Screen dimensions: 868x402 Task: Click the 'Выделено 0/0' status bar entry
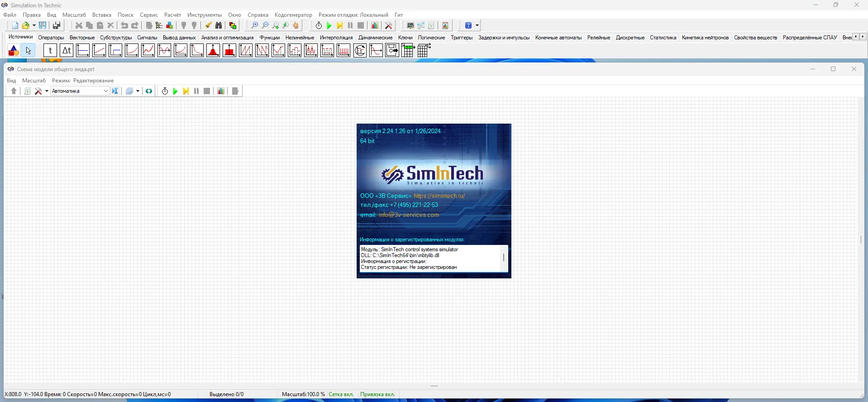(226, 394)
